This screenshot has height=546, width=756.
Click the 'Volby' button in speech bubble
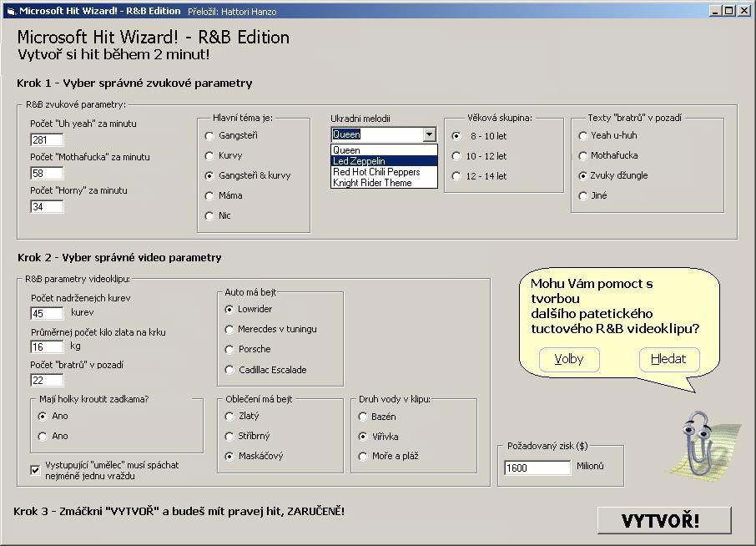coord(569,360)
